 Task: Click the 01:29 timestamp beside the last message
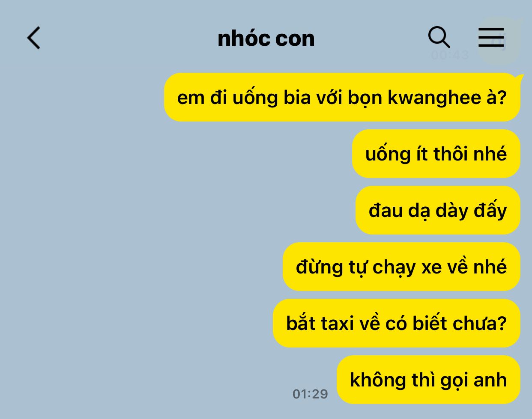[310, 394]
